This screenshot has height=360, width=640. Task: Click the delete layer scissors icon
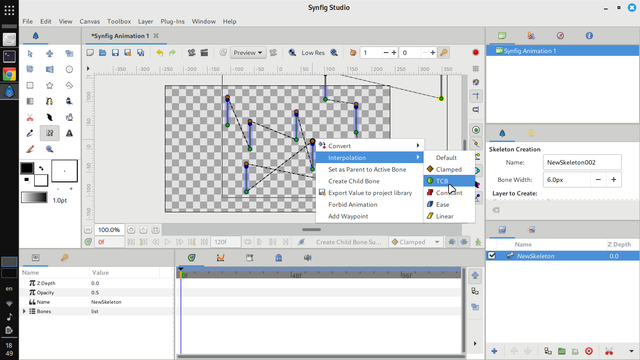point(609,351)
